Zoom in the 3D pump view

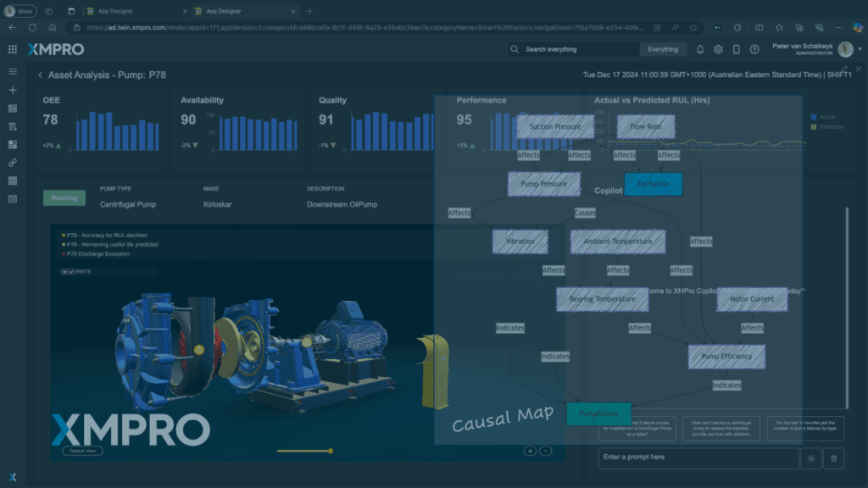click(530, 451)
